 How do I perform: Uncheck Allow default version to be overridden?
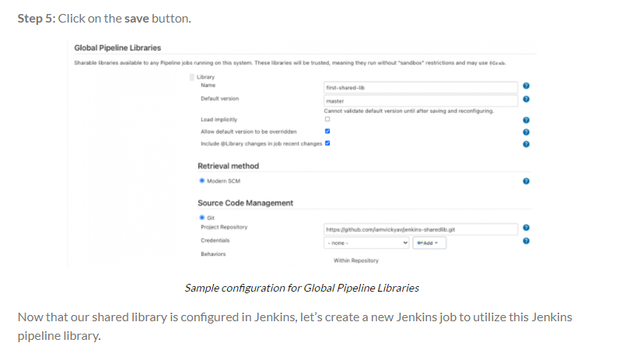327,131
